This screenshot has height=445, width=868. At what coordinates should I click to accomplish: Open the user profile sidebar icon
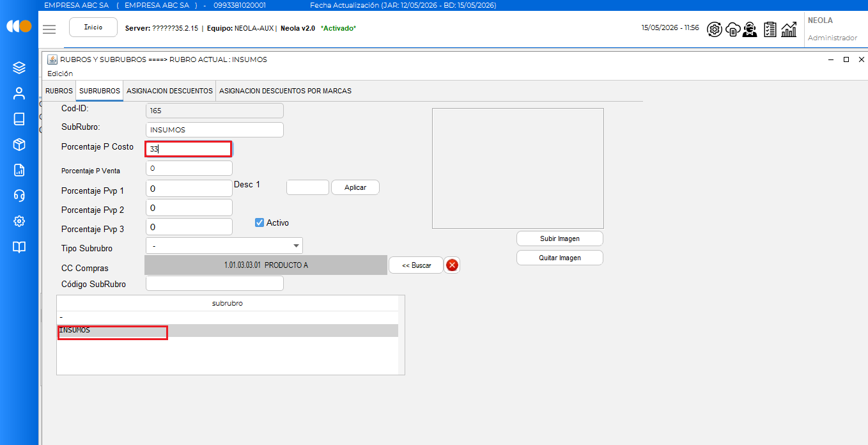[x=19, y=93]
